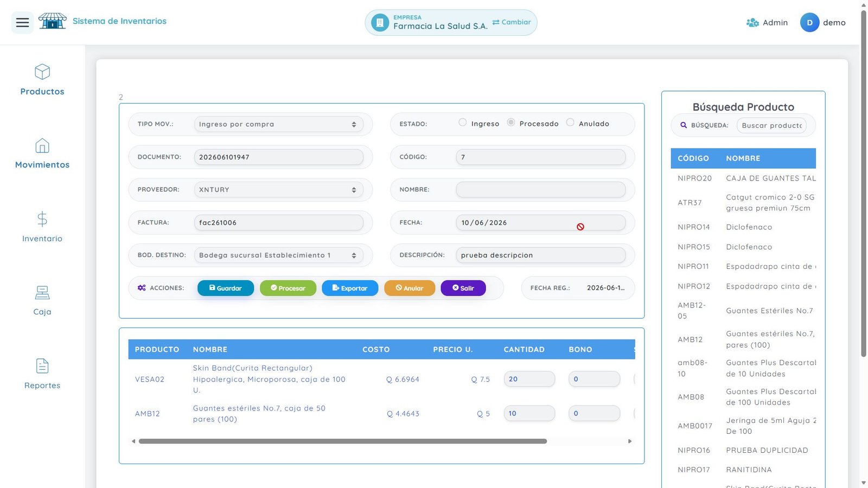Open the Bod. Destino dropdown
The width and height of the screenshot is (868, 488).
279,255
